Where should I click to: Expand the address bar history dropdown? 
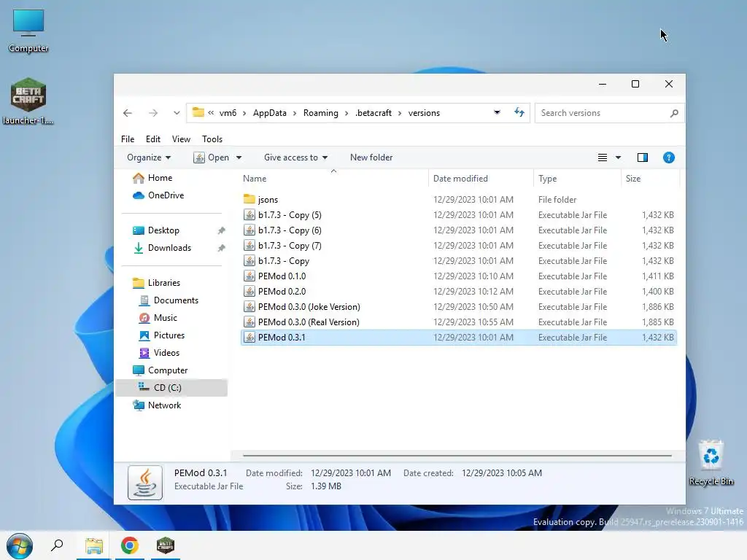(x=497, y=112)
